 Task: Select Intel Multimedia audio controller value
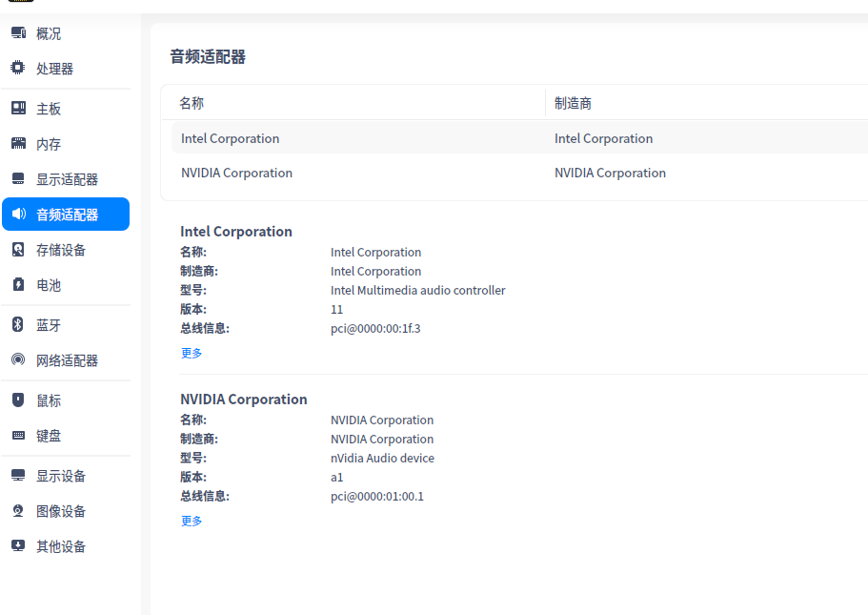[x=418, y=290]
